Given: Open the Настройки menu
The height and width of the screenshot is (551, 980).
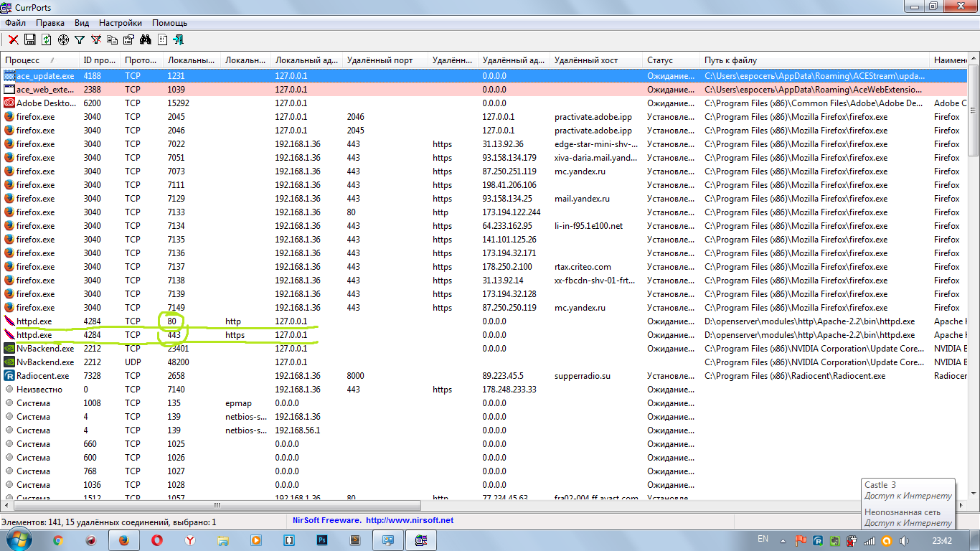Looking at the screenshot, I should tap(120, 23).
